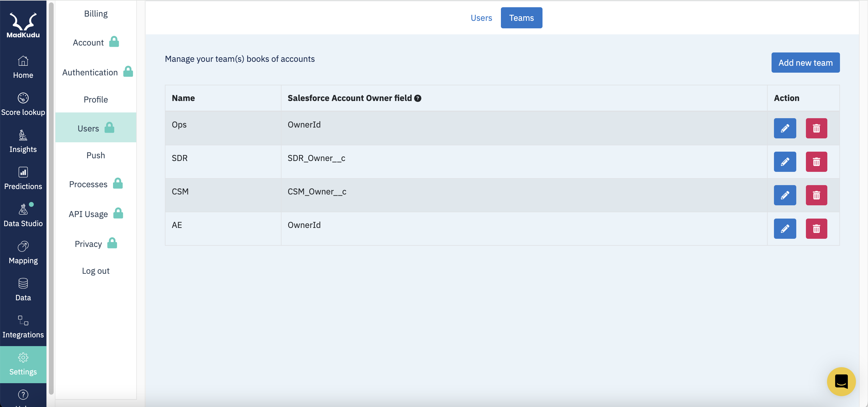Click OwnerId in the Ops row
The width and height of the screenshot is (868, 407).
(304, 125)
